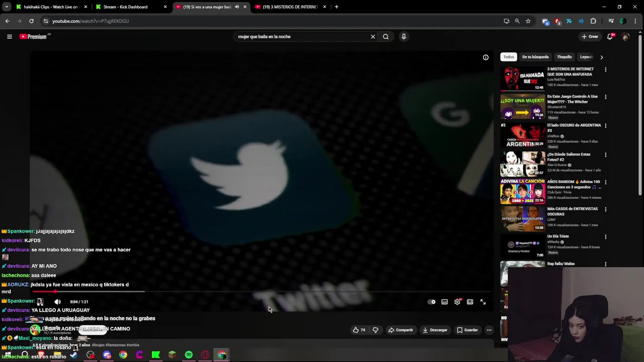
Task: Switch to theater mode
Action: [x=470, y=302]
